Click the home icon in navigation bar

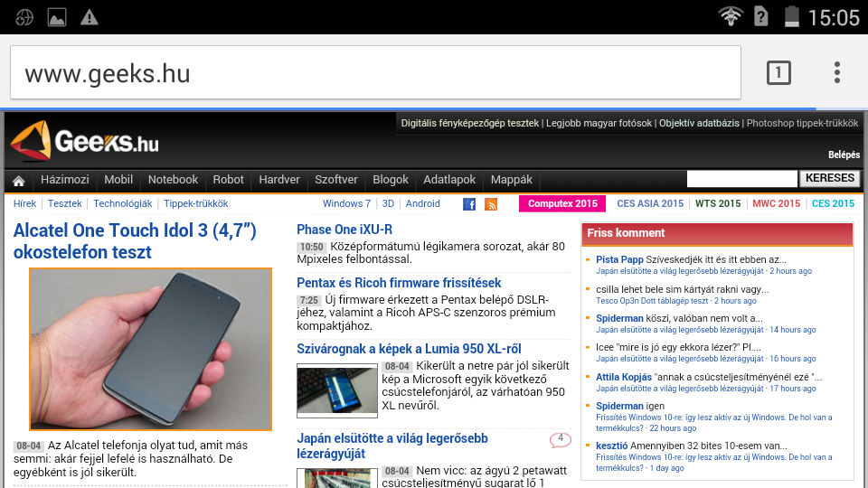point(18,181)
